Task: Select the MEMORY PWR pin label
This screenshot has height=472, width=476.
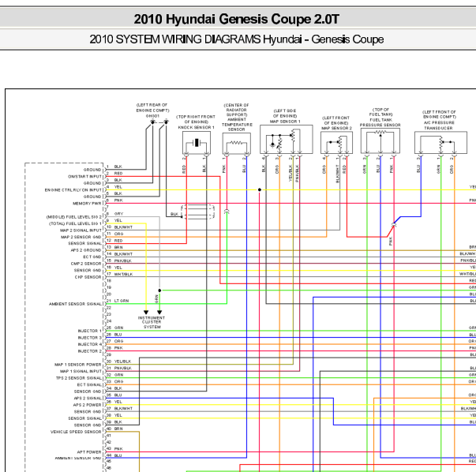Action: coord(87,204)
